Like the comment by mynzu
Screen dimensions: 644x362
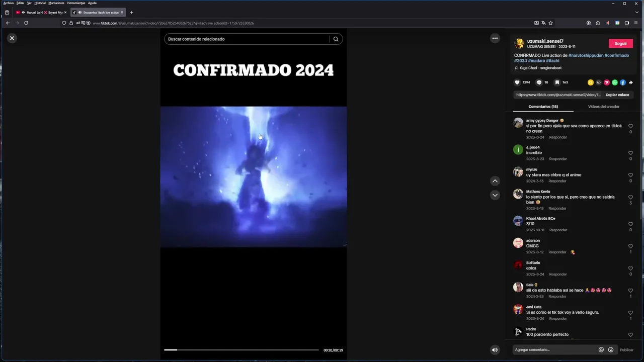[630, 175]
